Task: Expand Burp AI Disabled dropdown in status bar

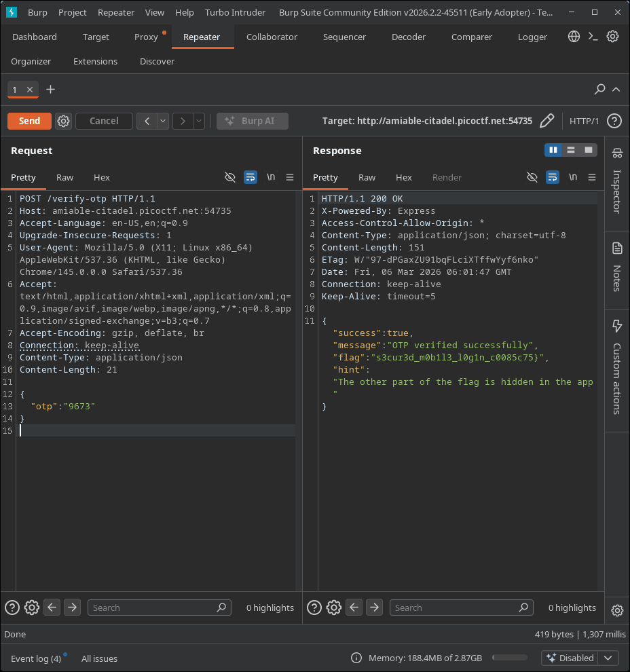Action: coord(608,658)
